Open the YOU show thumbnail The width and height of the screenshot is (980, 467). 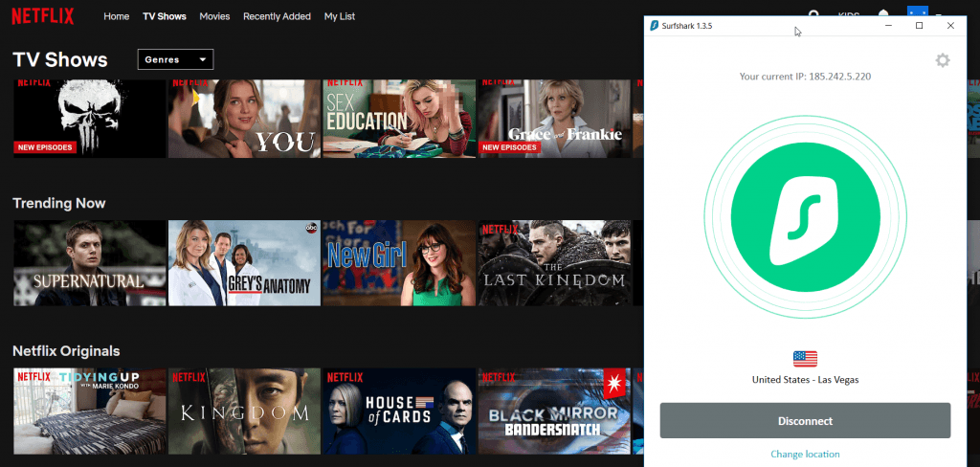point(244,119)
